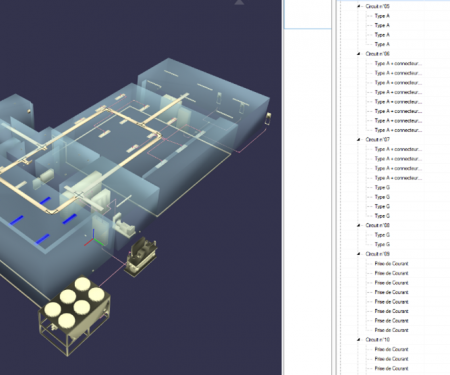
Task: Select last Prise de Courant under Circuit n°09
Action: click(391, 330)
